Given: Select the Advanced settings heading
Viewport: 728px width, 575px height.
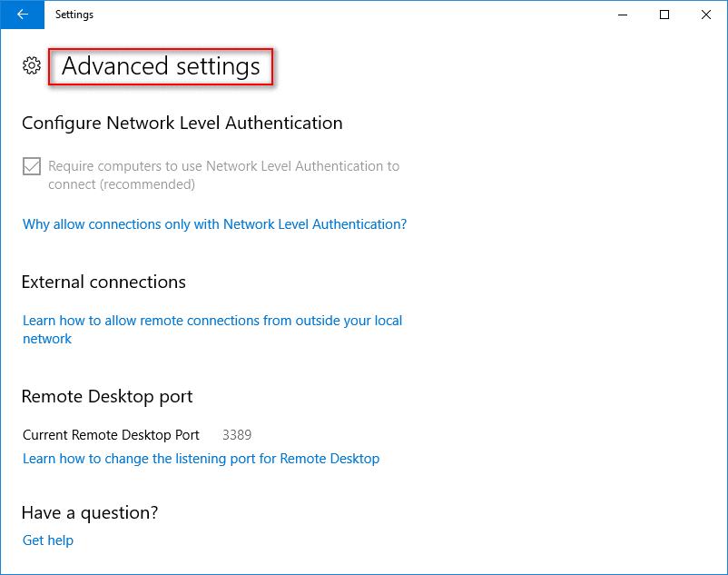Looking at the screenshot, I should (x=161, y=66).
